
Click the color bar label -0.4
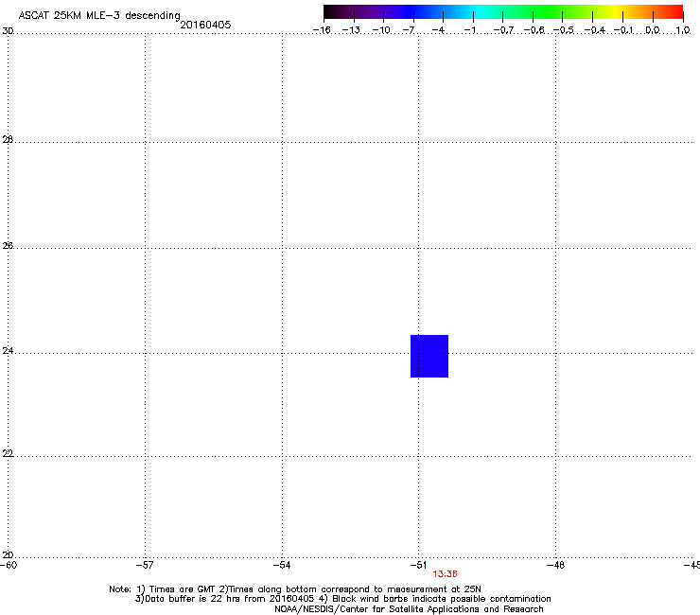pyautogui.click(x=595, y=30)
